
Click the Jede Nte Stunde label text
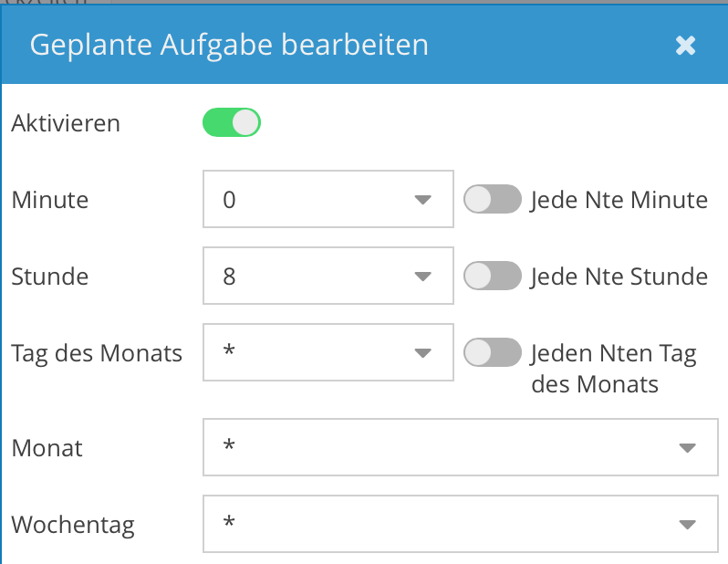619,277
